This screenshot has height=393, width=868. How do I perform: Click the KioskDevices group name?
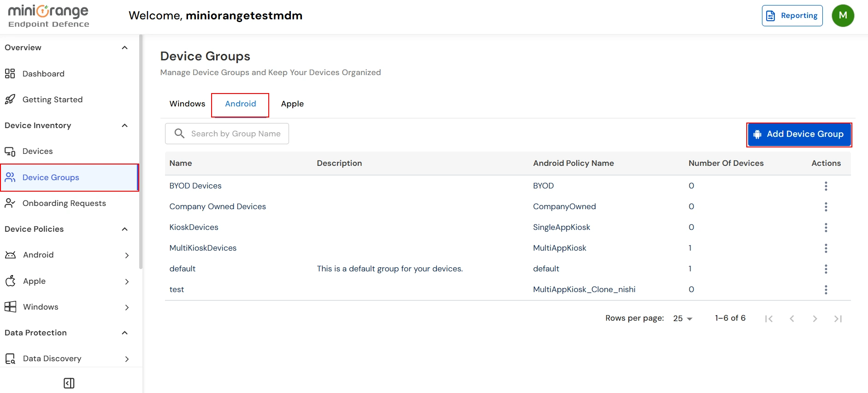194,227
